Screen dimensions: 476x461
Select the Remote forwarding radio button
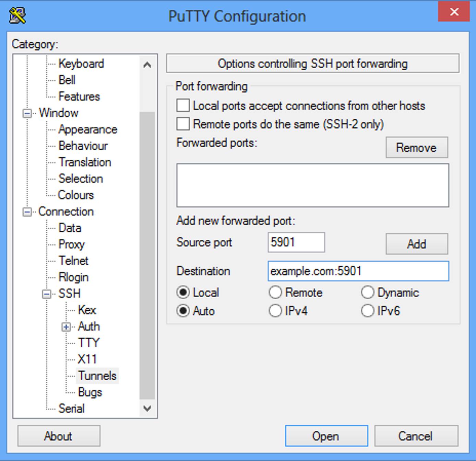(275, 292)
